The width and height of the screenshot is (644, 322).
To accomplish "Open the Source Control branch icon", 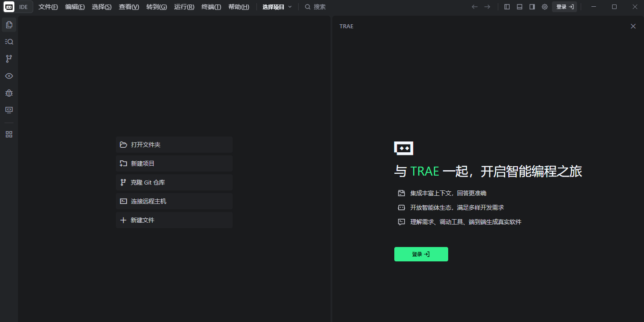I will 9,59.
